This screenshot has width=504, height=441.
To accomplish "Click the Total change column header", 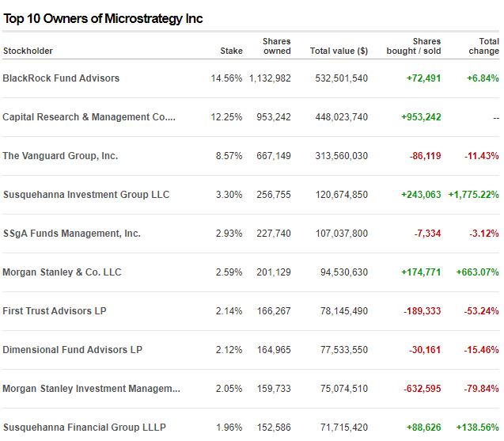I will point(483,46).
